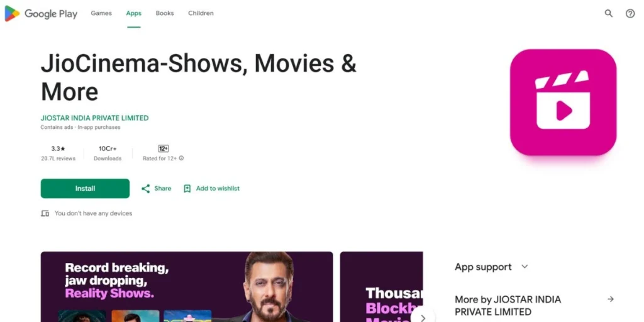The image size is (644, 322).
Task: Click the Downloads label
Action: 108,158
